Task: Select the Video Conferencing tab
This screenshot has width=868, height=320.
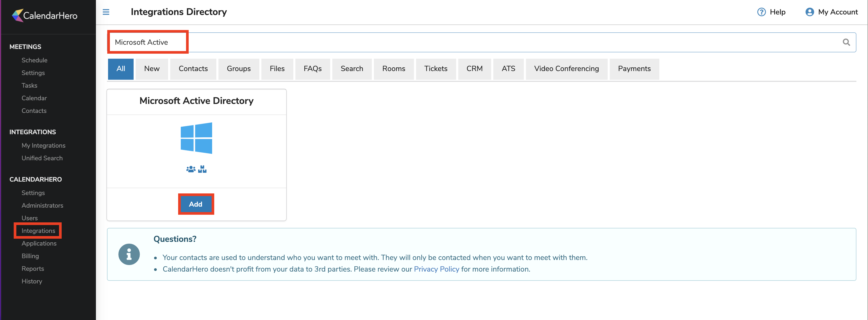Action: [x=566, y=69]
